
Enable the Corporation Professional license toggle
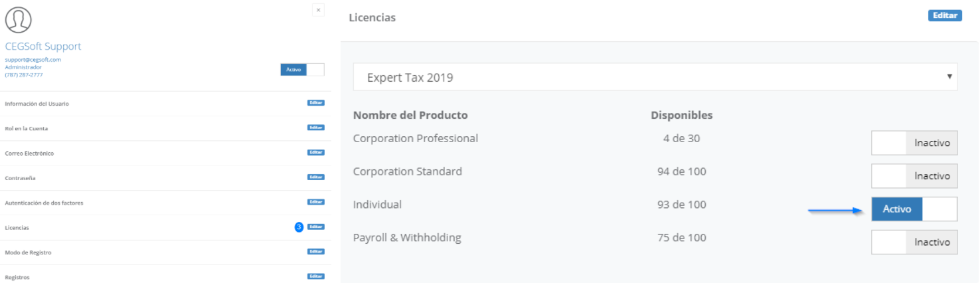point(914,143)
